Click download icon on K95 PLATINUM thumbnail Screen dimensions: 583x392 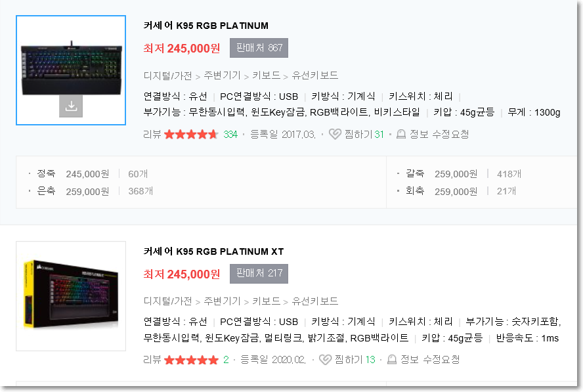point(71,106)
